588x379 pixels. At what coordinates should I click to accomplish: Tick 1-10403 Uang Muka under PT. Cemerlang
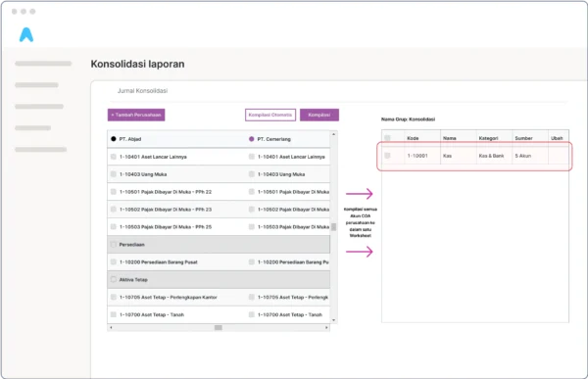251,174
